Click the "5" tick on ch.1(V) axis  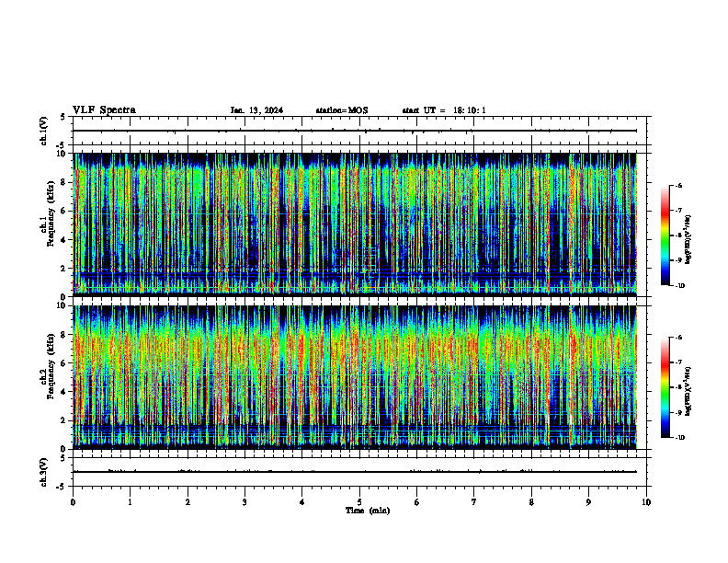tap(63, 117)
